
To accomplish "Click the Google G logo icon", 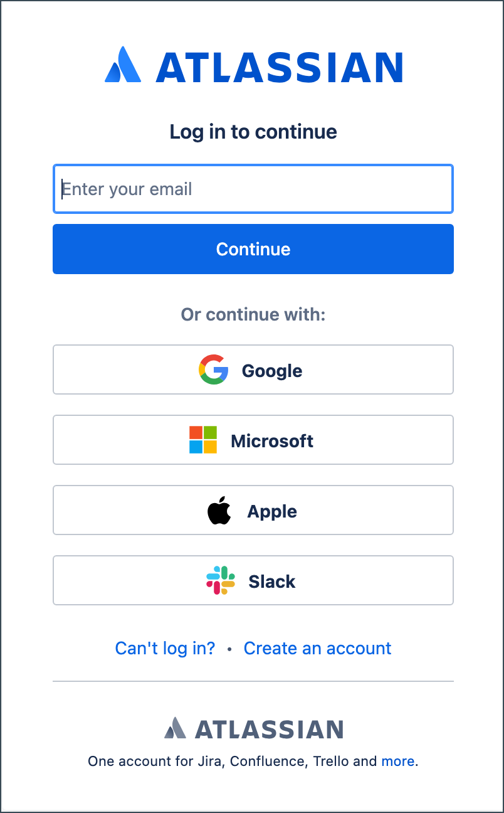I will [213, 370].
